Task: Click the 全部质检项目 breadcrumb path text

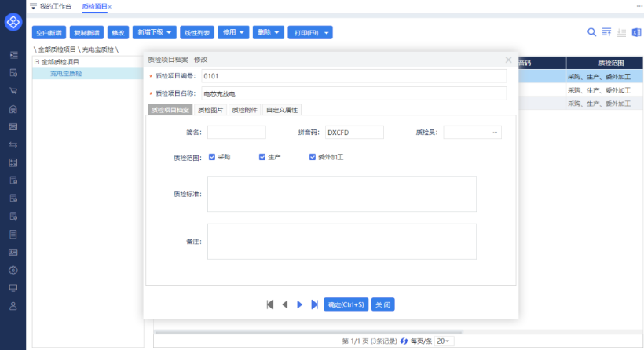Action: [57, 49]
